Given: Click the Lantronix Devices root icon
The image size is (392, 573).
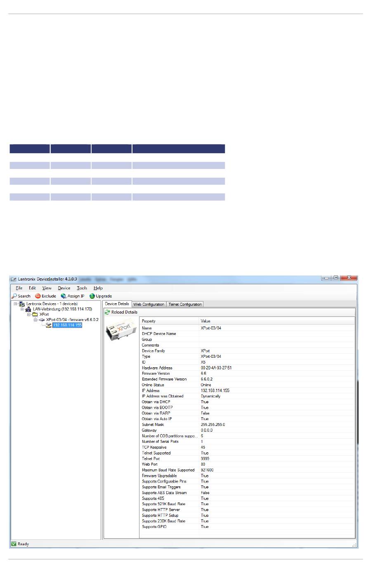Looking at the screenshot, I should (22, 304).
